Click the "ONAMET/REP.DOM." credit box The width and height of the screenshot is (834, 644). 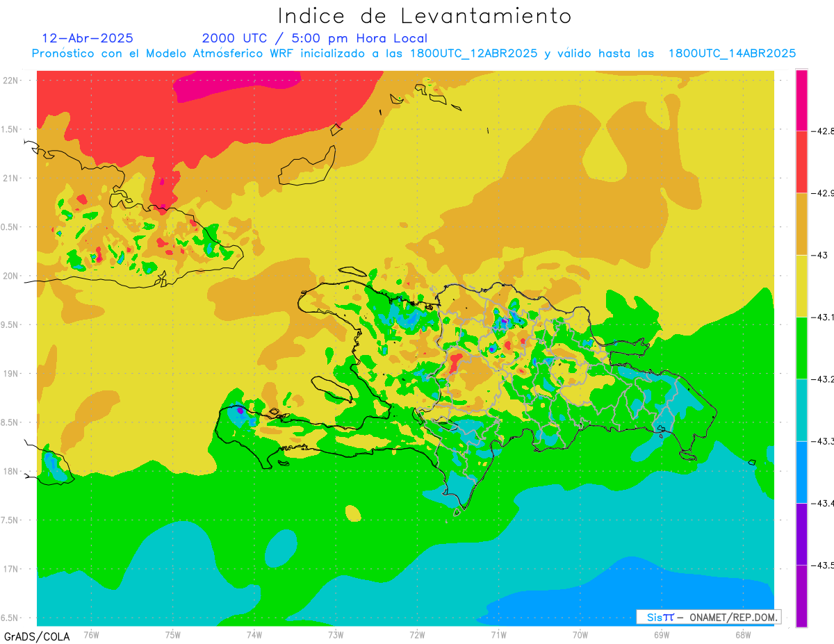click(708, 617)
